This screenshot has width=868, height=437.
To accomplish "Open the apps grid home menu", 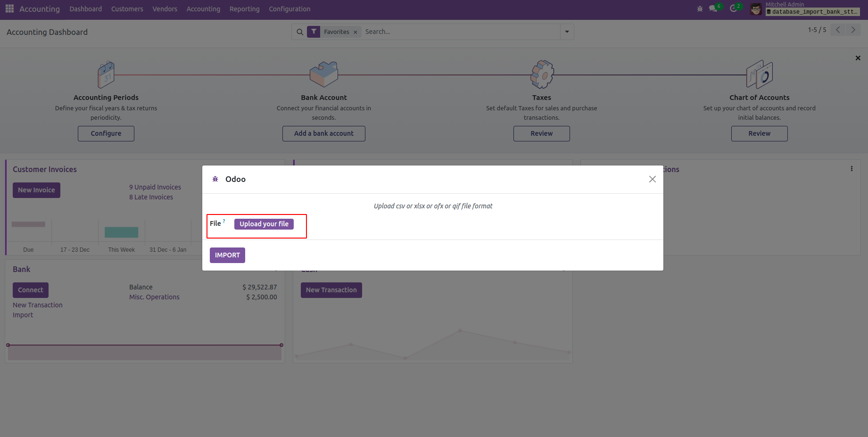I will coord(9,9).
